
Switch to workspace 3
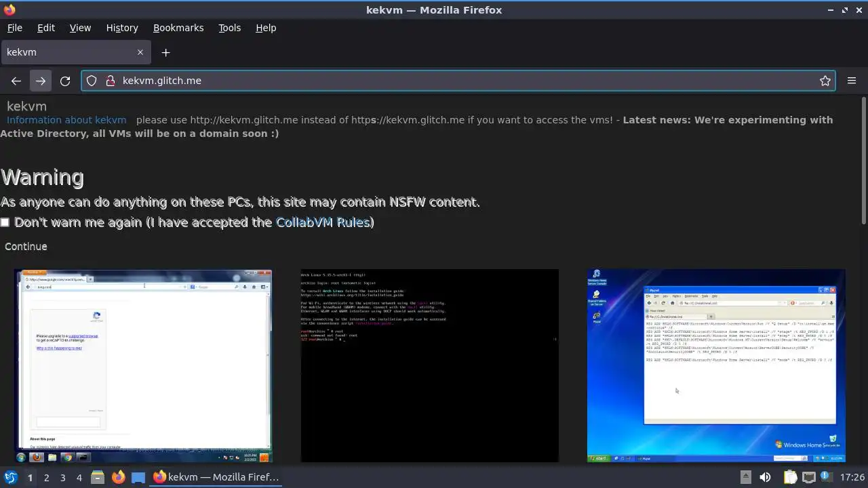pos(62,477)
